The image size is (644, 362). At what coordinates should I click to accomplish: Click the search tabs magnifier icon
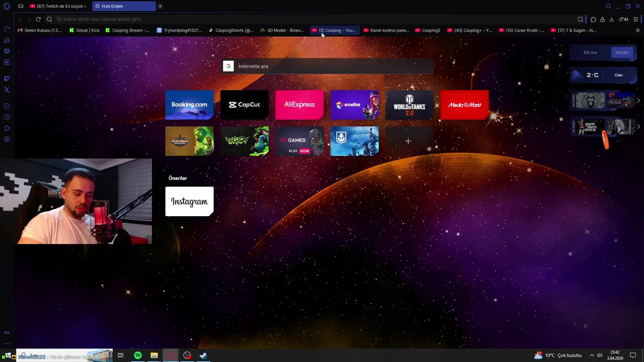608,6
